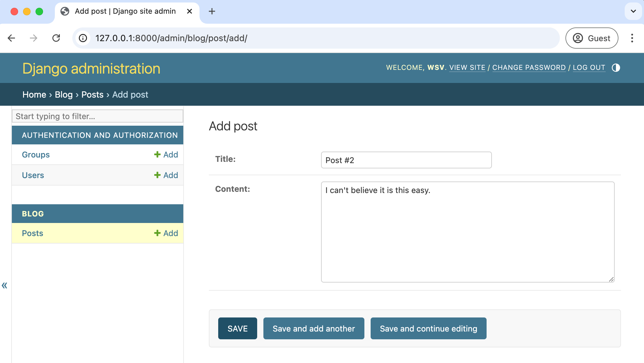Click Save and add another button
The image size is (644, 363).
click(314, 328)
